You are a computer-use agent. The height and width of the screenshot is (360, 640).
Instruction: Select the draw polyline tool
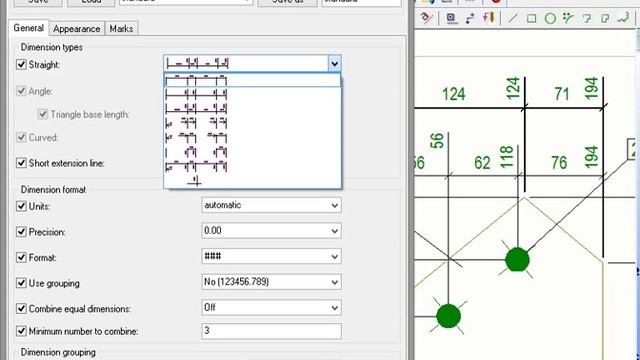[587, 18]
